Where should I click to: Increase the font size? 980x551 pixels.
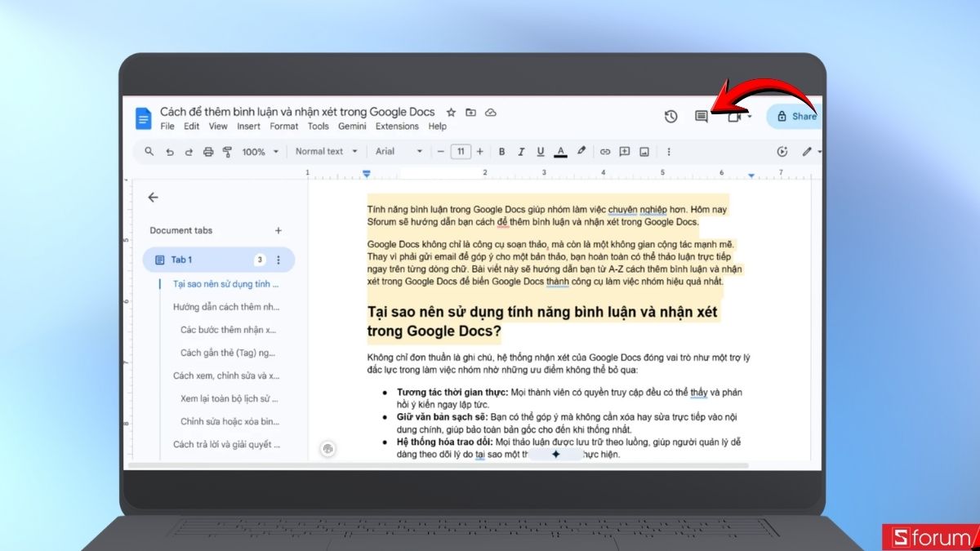tap(480, 151)
